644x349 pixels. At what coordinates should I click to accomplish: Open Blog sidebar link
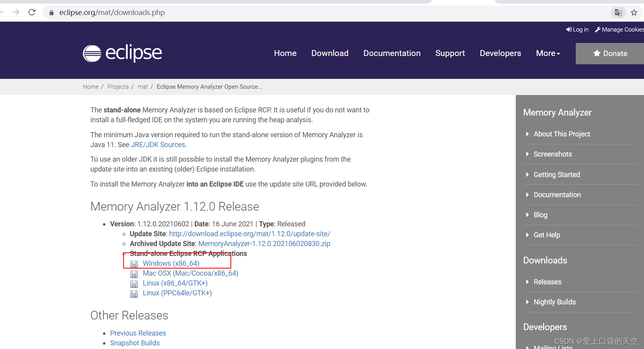540,215
